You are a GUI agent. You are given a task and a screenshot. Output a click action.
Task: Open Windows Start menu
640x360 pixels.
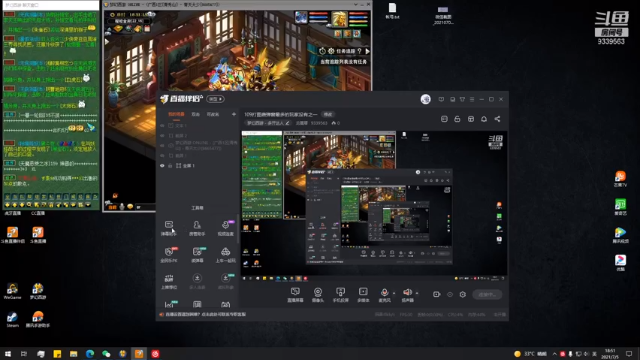7,354
